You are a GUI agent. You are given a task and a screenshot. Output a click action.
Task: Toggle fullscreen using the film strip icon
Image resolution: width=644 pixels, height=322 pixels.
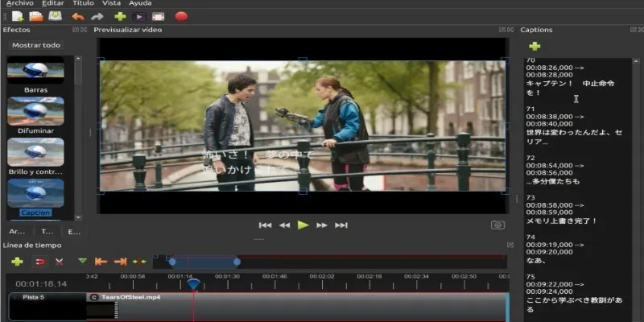point(158,17)
